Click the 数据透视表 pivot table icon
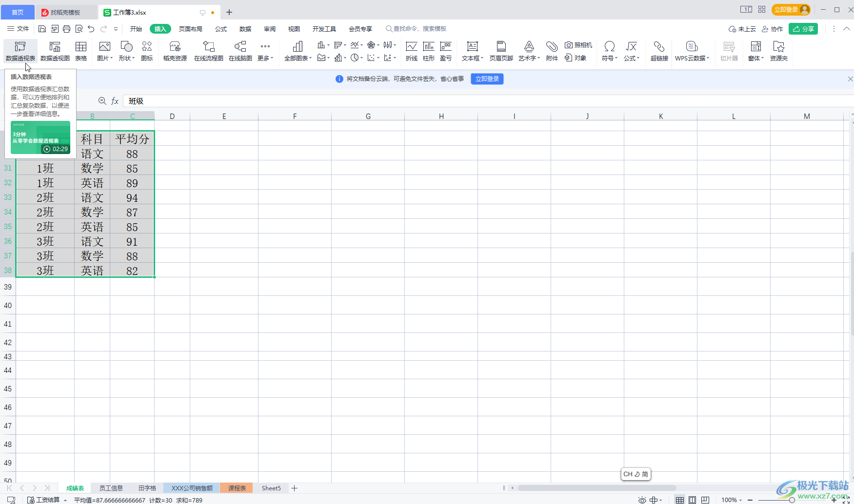Image resolution: width=854 pixels, height=504 pixels. (20, 51)
